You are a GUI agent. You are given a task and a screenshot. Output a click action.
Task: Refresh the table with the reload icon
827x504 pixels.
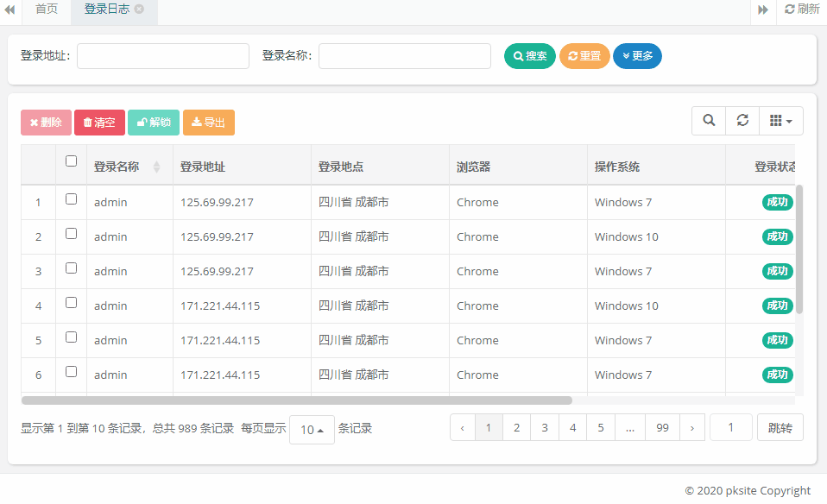point(742,120)
